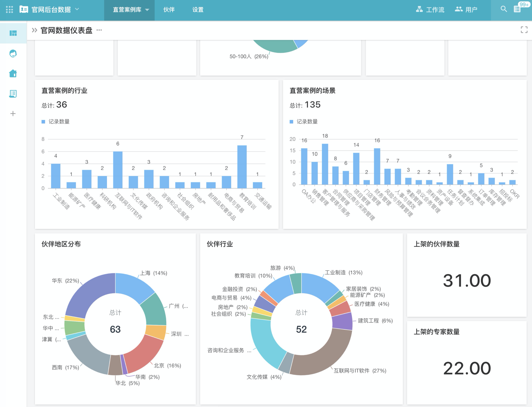
Task: Open notifications list with 99+ badge
Action: (x=517, y=9)
